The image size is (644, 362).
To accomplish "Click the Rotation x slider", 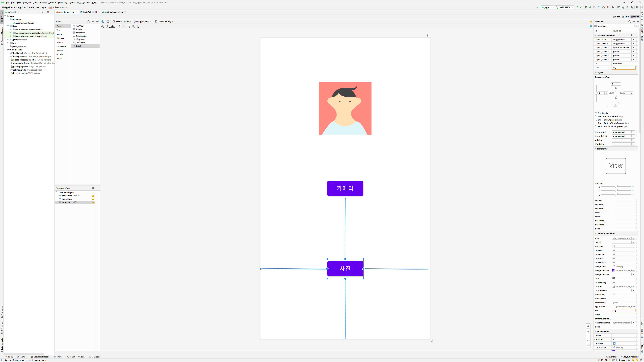I will [x=616, y=187].
